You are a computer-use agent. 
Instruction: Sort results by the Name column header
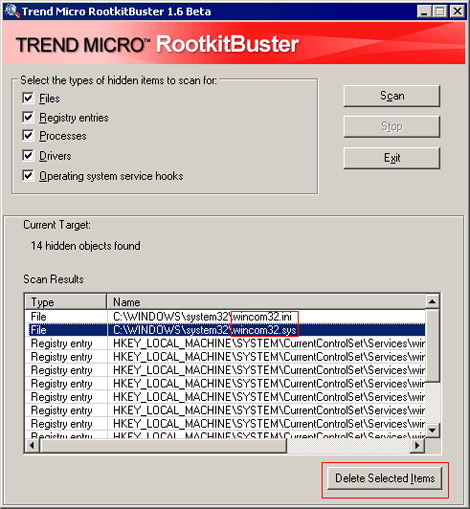click(266, 302)
